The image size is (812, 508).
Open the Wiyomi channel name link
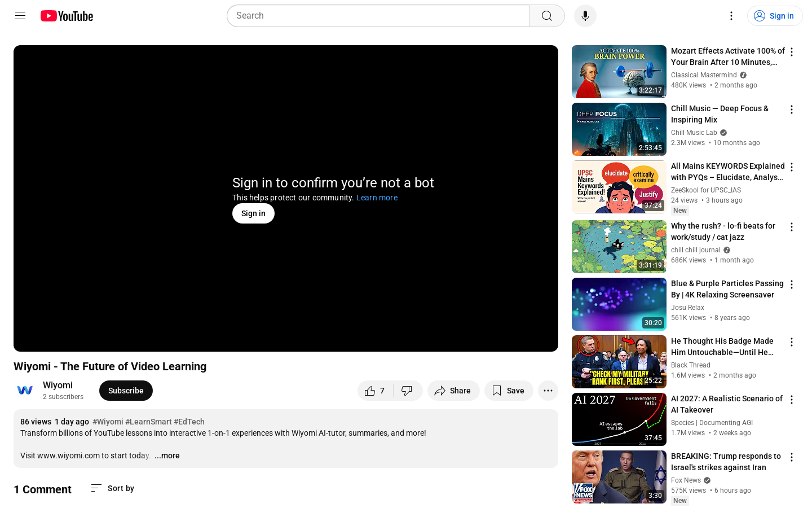point(58,385)
